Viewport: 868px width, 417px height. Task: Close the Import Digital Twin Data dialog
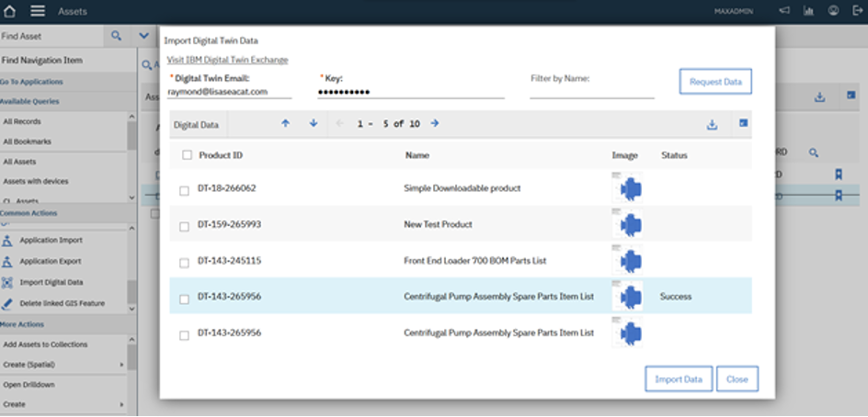point(737,379)
